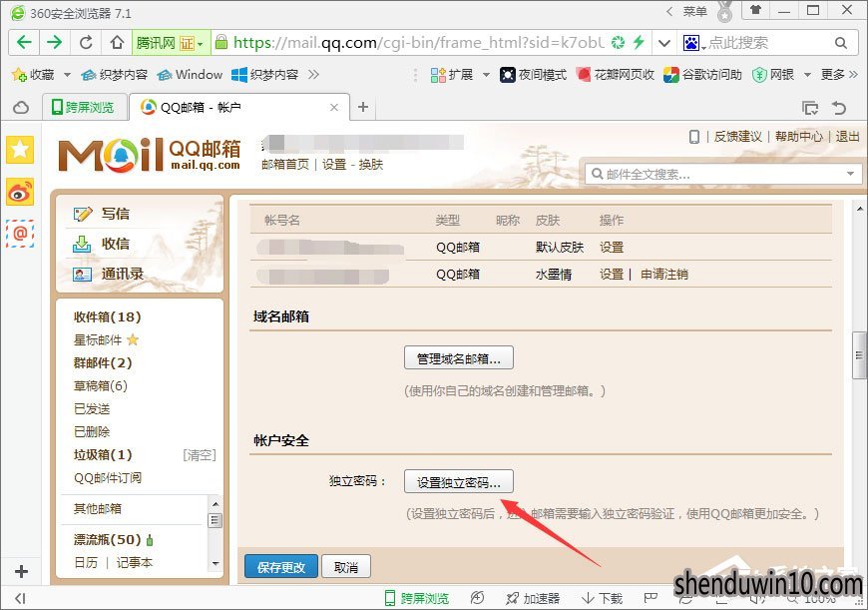Open 帮助中心 help center
Viewport: 868px width, 610px height.
coord(799,137)
